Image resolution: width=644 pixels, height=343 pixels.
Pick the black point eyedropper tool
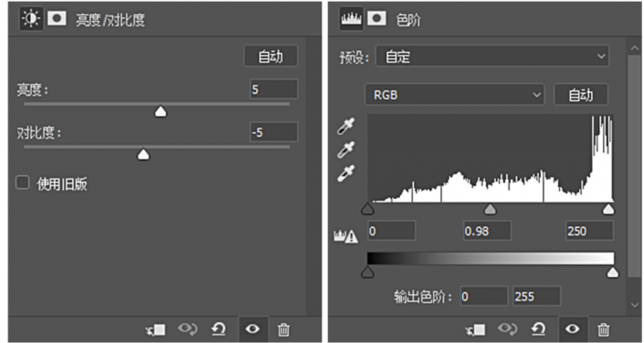346,127
